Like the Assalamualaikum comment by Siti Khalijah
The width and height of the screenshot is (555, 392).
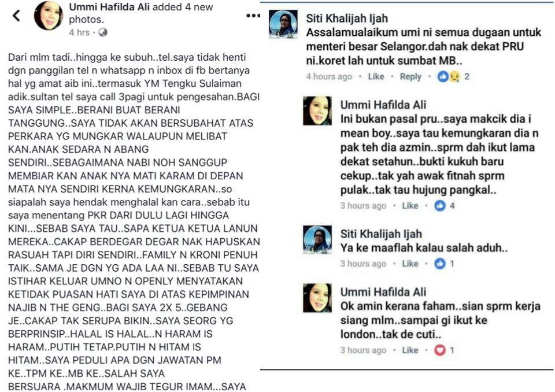pos(376,76)
